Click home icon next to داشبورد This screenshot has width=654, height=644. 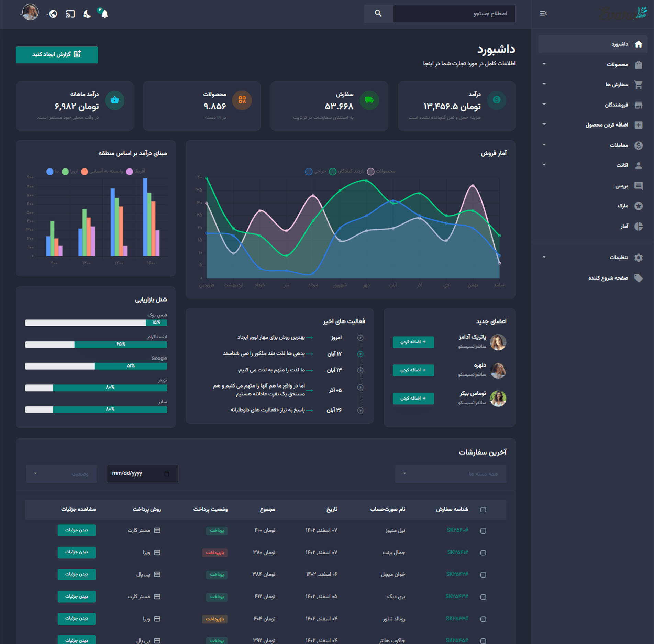[639, 44]
